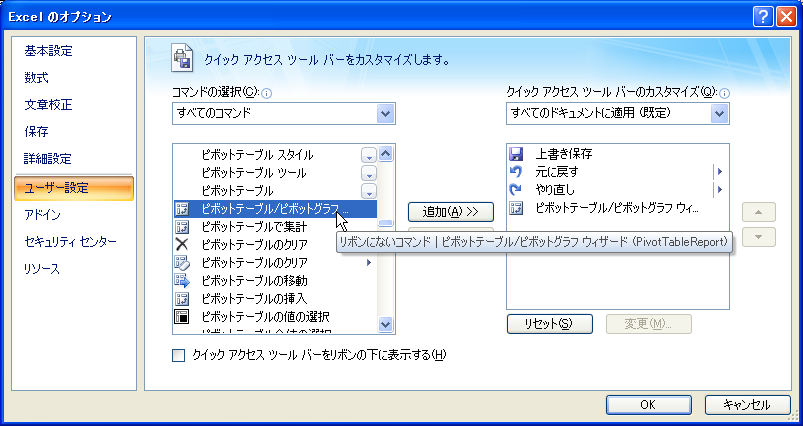Select the リソース category
This screenshot has height=426, width=803.
41,268
